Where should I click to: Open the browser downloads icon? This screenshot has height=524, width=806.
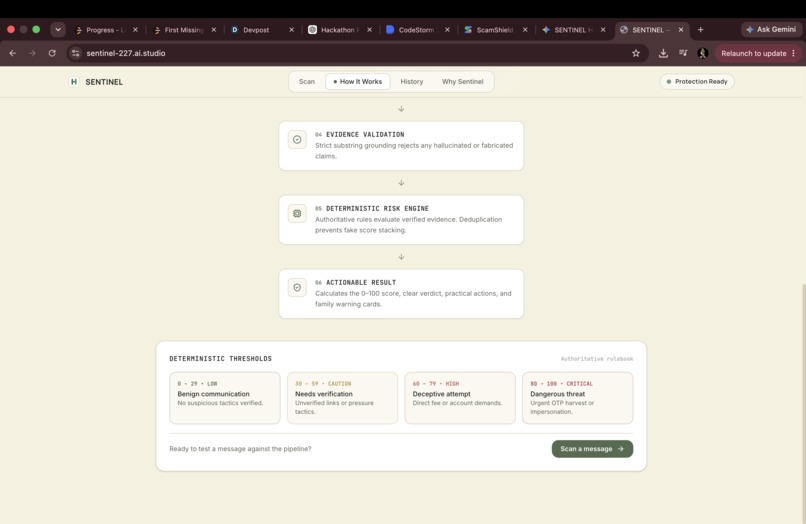pyautogui.click(x=663, y=53)
